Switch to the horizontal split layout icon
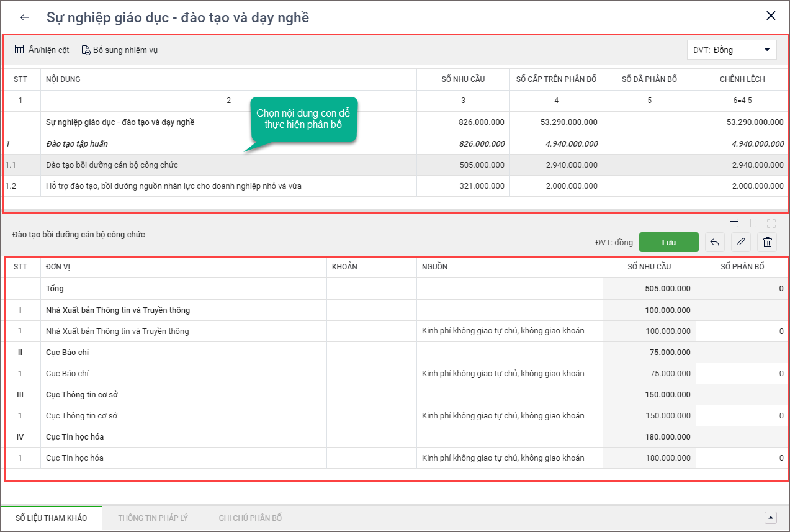 click(734, 223)
